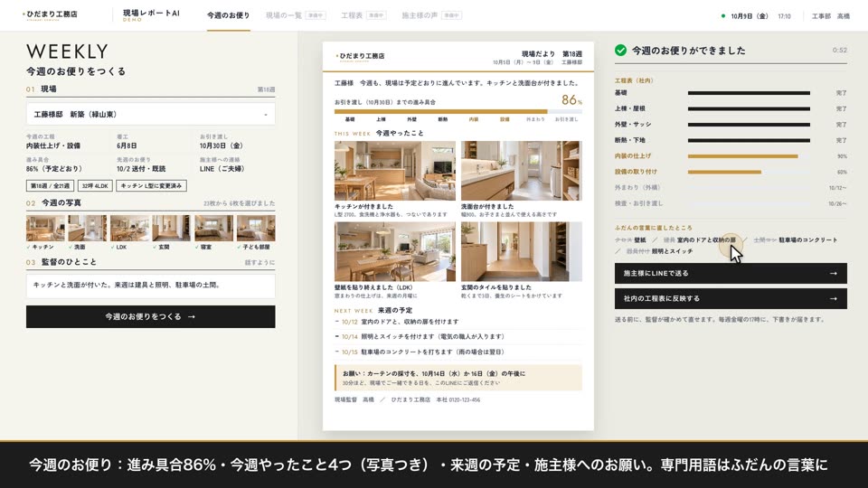Select the kitchen thumbnail in 今週の写真

pos(45,228)
